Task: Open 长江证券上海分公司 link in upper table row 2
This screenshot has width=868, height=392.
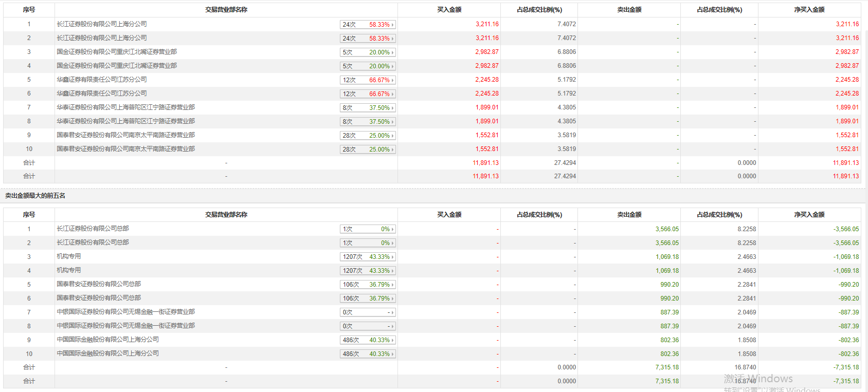Action: (102, 38)
